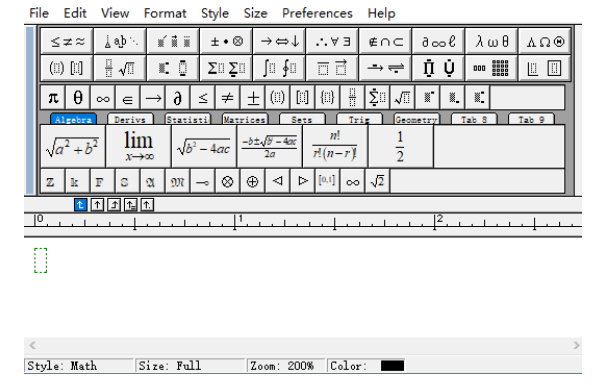Open fraction and radical templates palette
The height and width of the screenshot is (385, 614).
coord(120,68)
